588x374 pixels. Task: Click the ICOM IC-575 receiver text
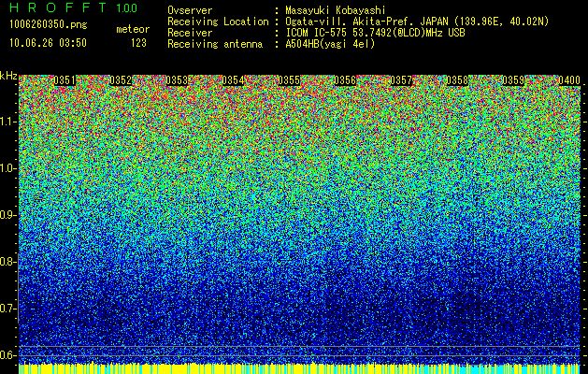375,33
